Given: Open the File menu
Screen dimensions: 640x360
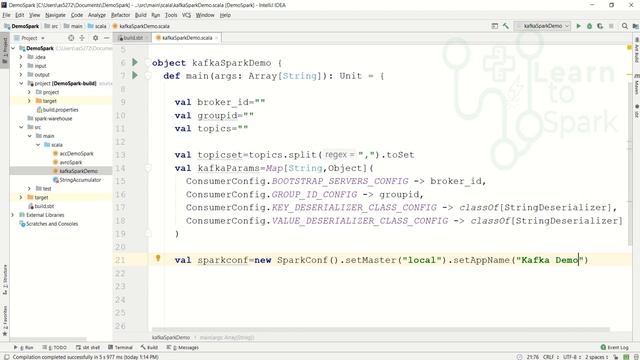Looking at the screenshot, I should [6, 15].
